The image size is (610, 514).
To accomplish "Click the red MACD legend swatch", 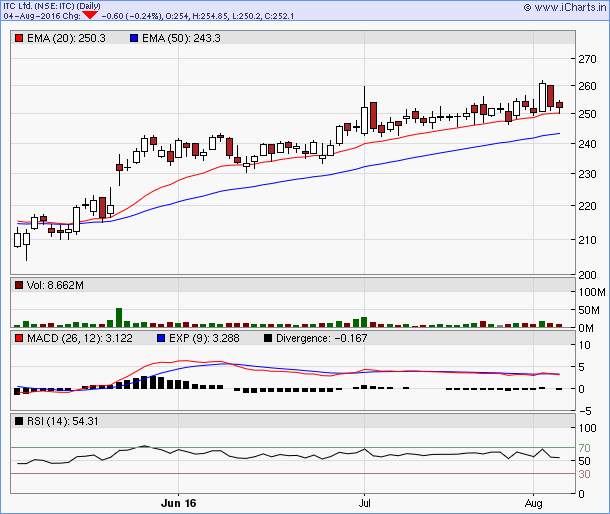I will [x=19, y=338].
